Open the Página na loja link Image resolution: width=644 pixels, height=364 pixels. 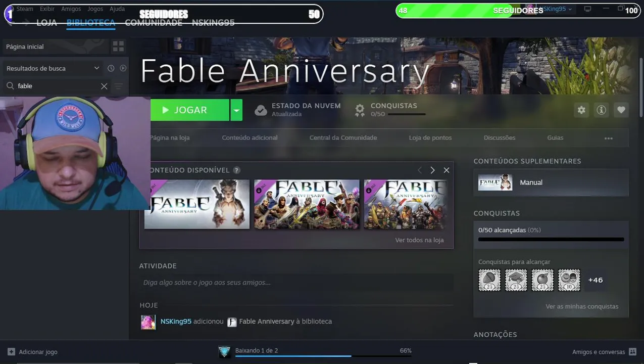click(x=170, y=138)
